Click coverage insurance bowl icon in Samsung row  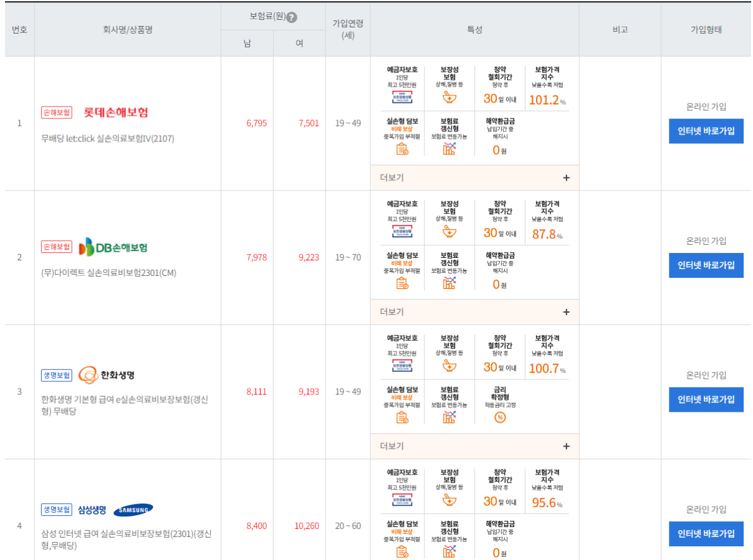coord(449,500)
